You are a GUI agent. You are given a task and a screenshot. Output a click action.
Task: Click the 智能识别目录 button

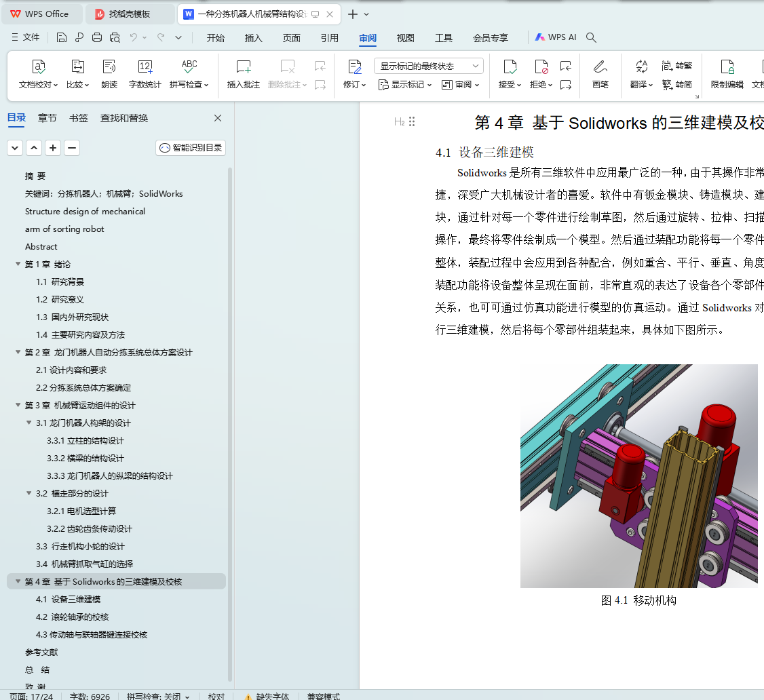tap(191, 148)
